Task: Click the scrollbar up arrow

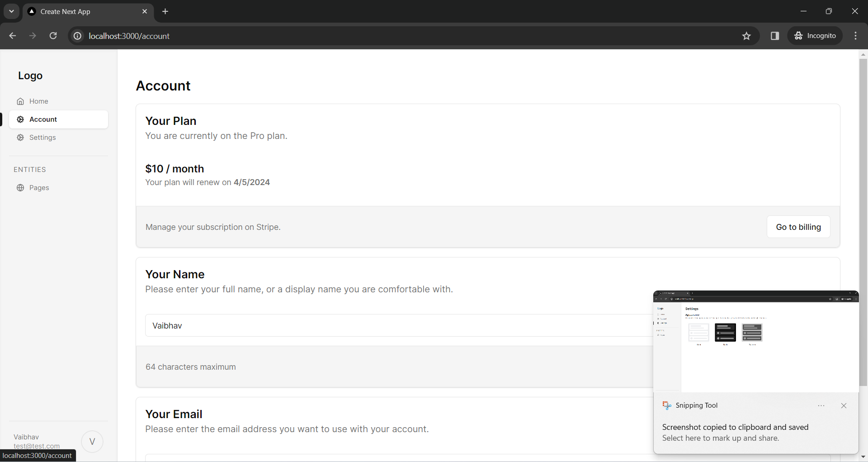Action: pyautogui.click(x=863, y=55)
